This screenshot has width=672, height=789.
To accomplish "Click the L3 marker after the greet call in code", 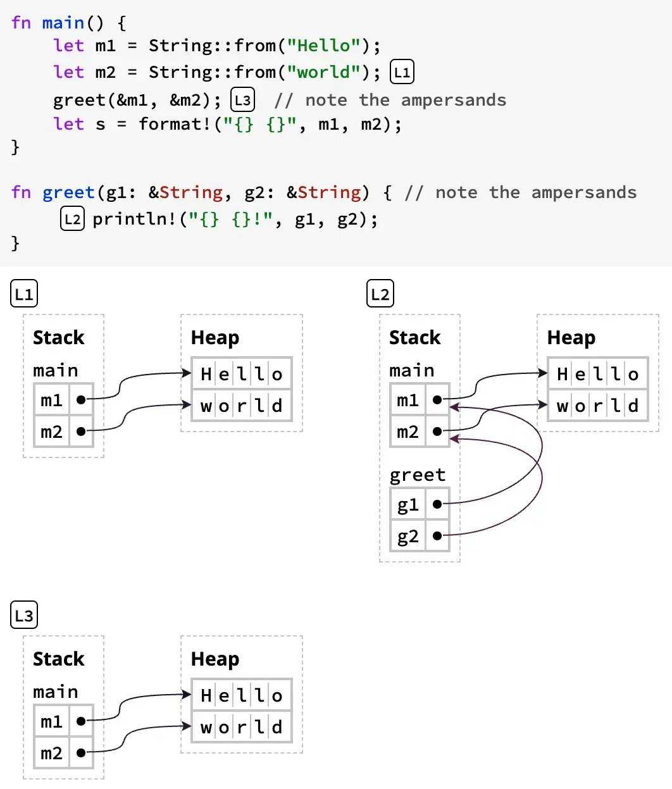I will [x=242, y=100].
